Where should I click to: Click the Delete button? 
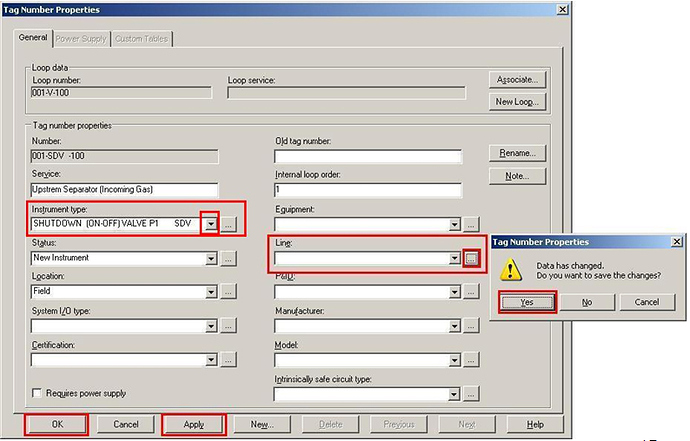point(330,424)
